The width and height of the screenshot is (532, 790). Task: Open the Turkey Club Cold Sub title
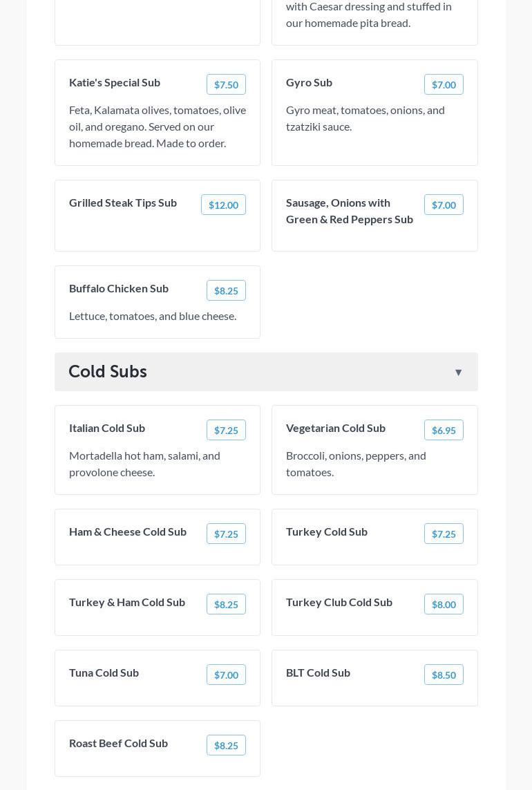pyautogui.click(x=339, y=602)
